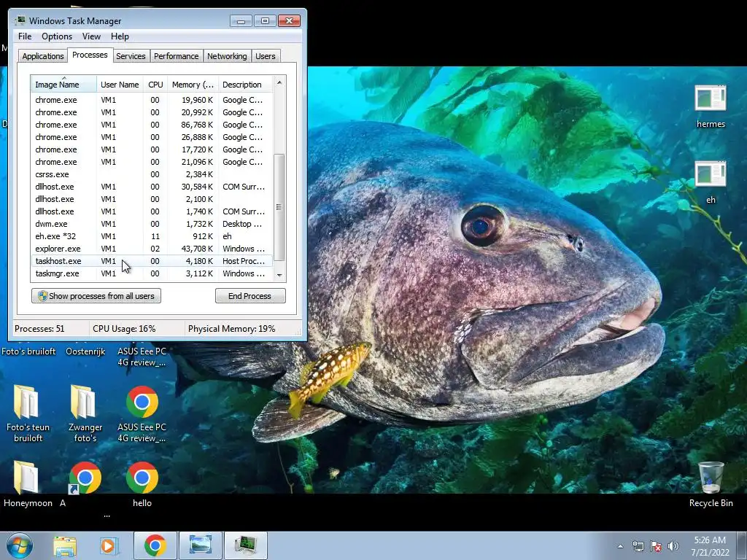Sort by Description column header

245,85
